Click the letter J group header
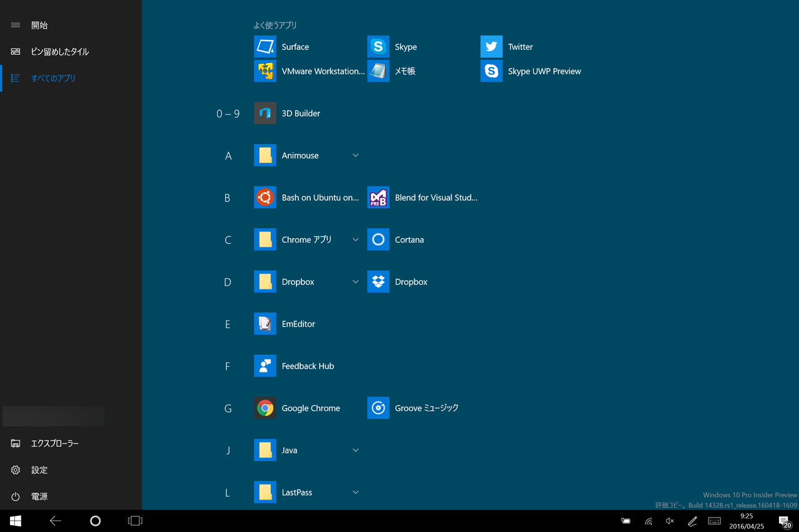Screen dimensions: 799x532 coord(228,450)
